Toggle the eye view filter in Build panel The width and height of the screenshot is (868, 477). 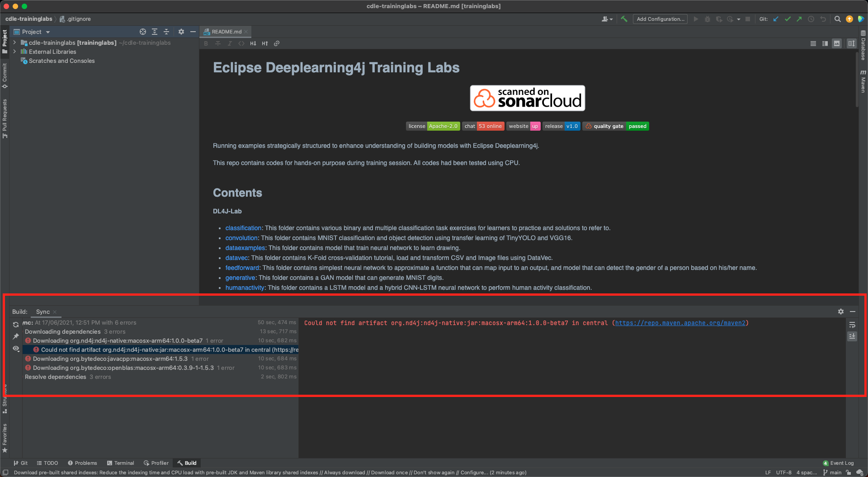point(16,348)
